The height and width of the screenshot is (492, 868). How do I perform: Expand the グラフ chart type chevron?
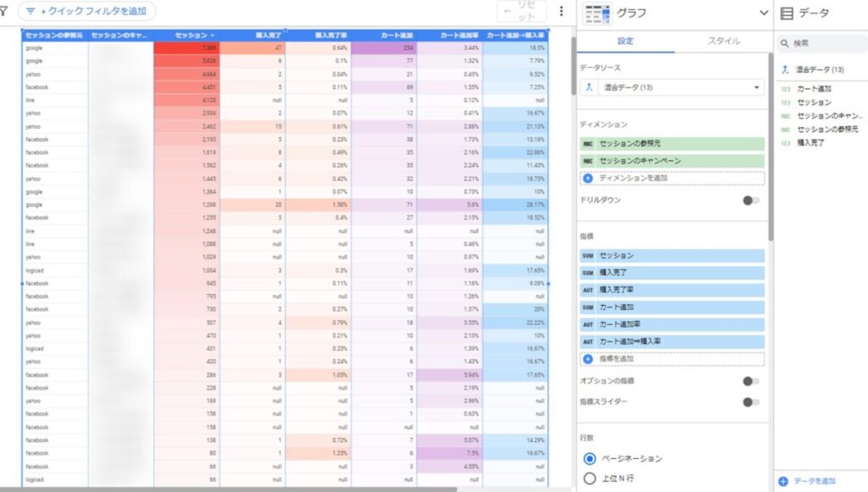pyautogui.click(x=764, y=13)
